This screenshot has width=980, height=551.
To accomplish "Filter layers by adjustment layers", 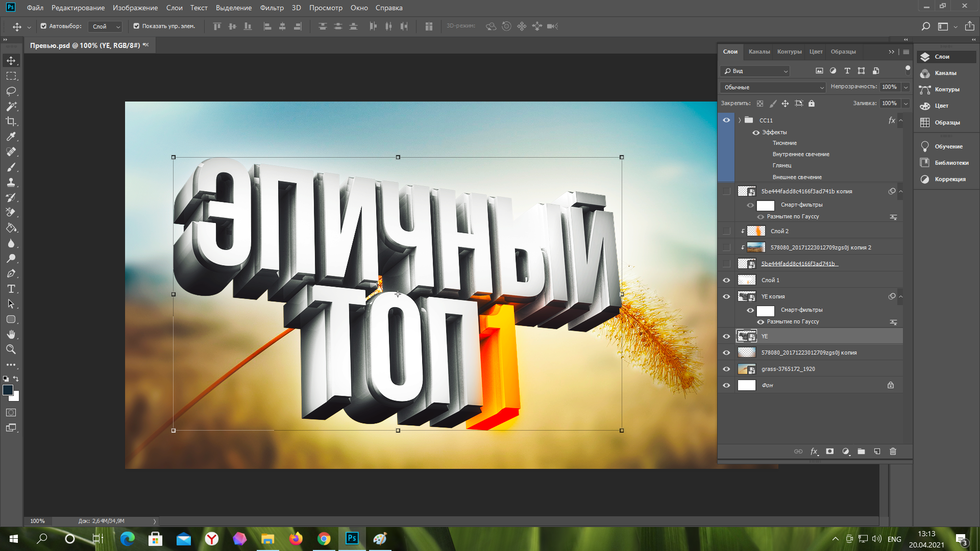I will 833,71.
